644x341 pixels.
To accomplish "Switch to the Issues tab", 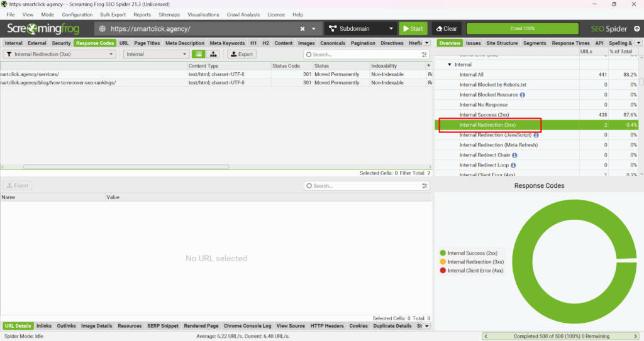I will [x=473, y=43].
